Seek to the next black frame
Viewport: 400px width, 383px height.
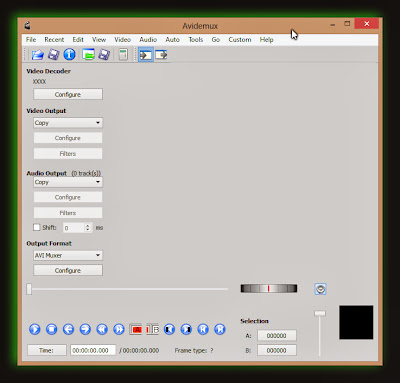(186, 329)
